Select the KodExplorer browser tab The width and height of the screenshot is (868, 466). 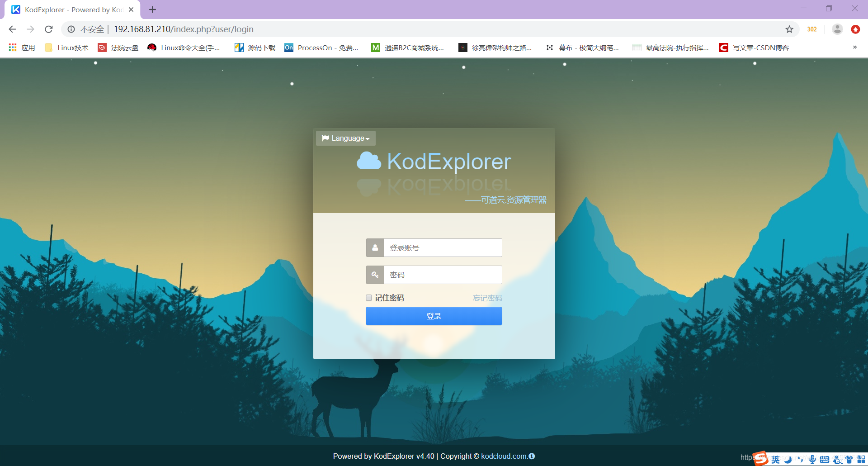tap(72, 10)
